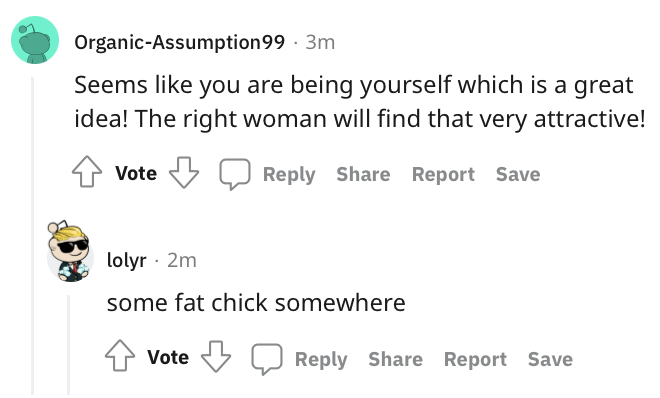Open lolyr's avatar with sunglasses
This screenshot has height=398, width=660.
[x=69, y=251]
